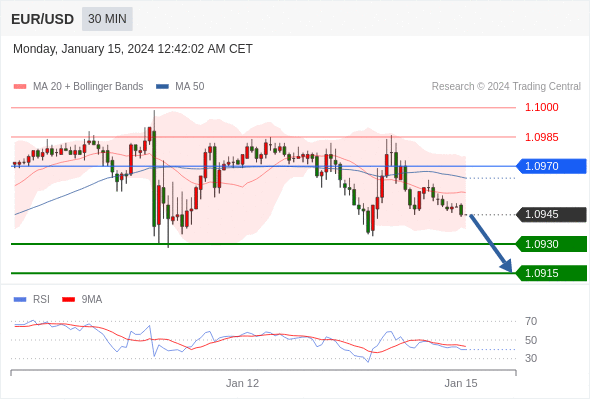
Task: Select the green 1.0930 support price tag
Action: pos(551,244)
